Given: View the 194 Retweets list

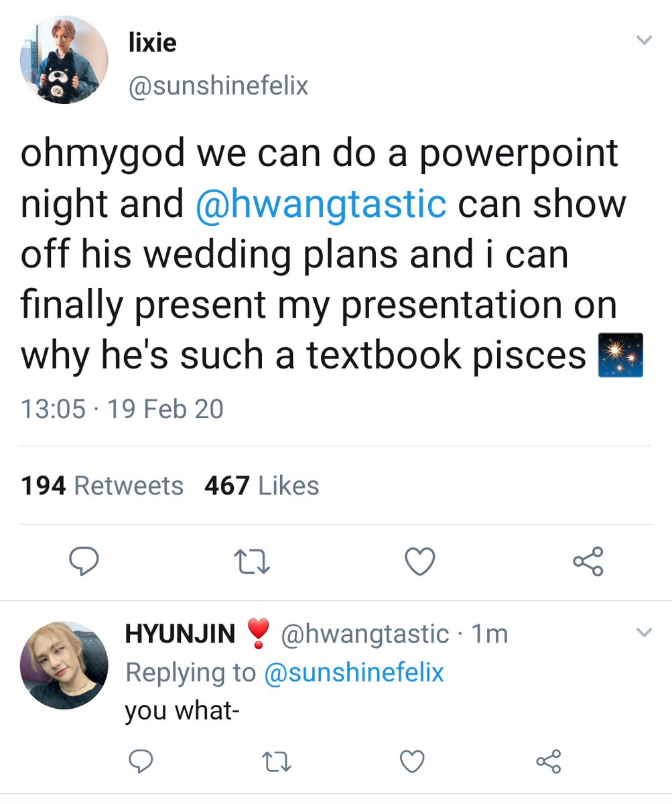Looking at the screenshot, I should coord(102,486).
